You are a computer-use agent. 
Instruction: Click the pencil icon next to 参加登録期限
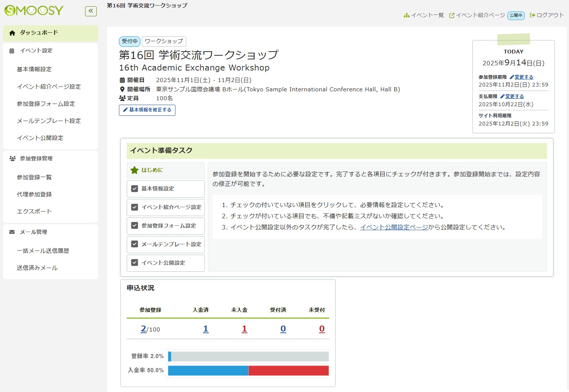pos(512,77)
